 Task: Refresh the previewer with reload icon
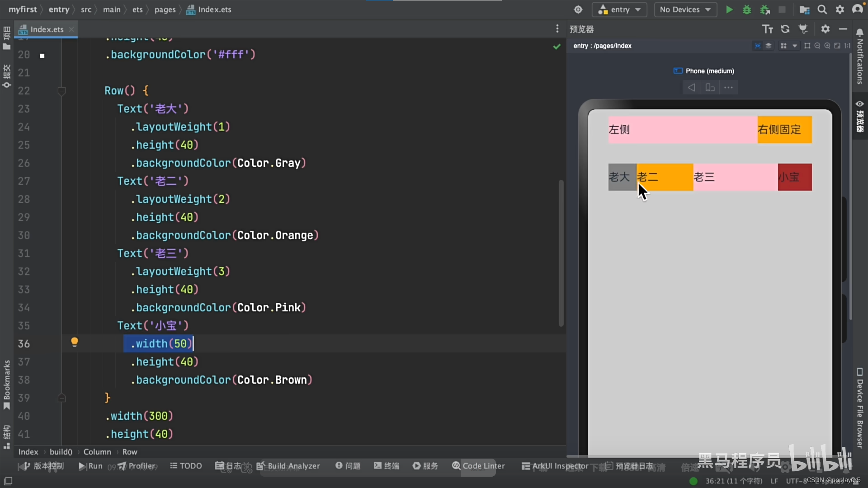(x=785, y=29)
